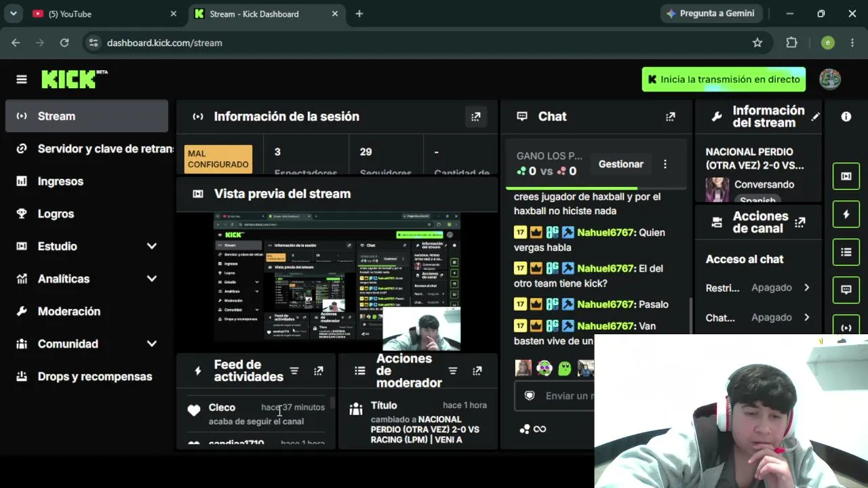Expand the Estudio sidebar section

(152, 246)
